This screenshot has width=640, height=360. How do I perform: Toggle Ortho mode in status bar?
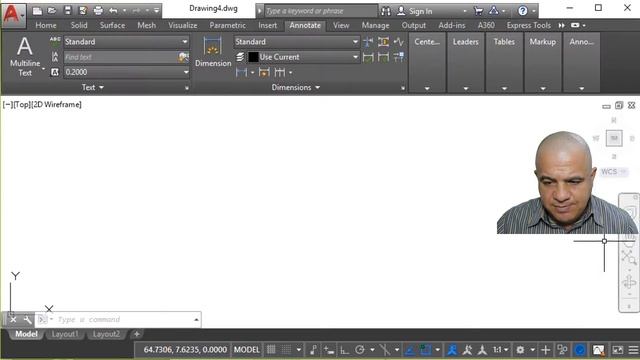(x=344, y=350)
